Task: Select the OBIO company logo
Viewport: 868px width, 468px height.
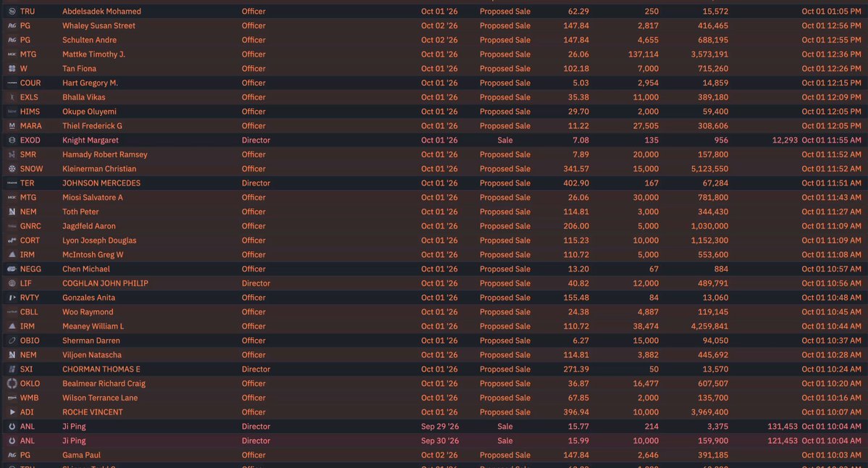Action: [12, 340]
